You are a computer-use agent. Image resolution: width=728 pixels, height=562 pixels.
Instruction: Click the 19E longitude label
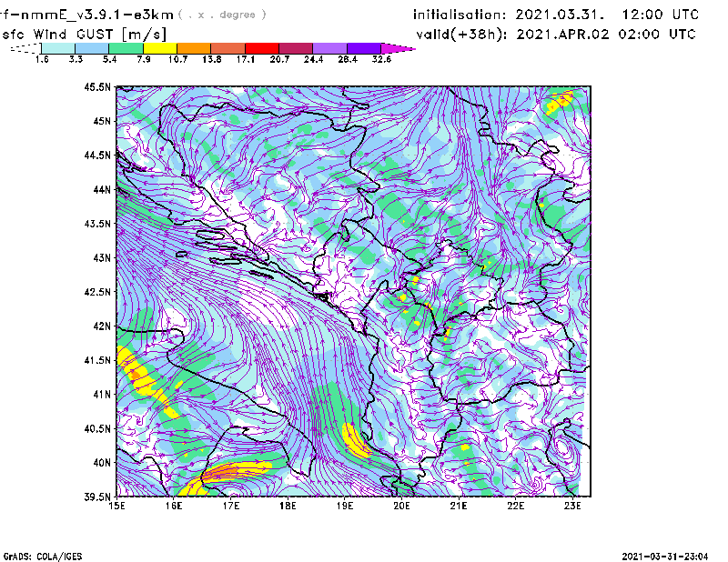345,506
